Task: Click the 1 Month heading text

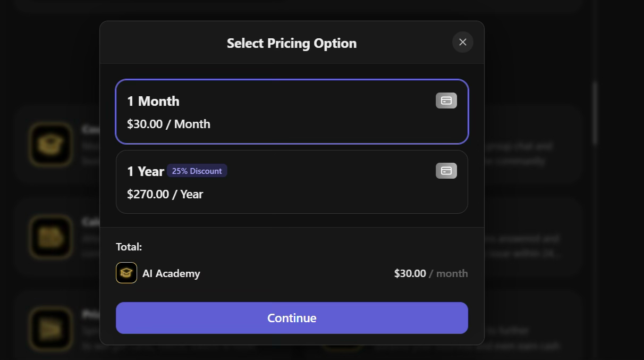Action: (153, 101)
